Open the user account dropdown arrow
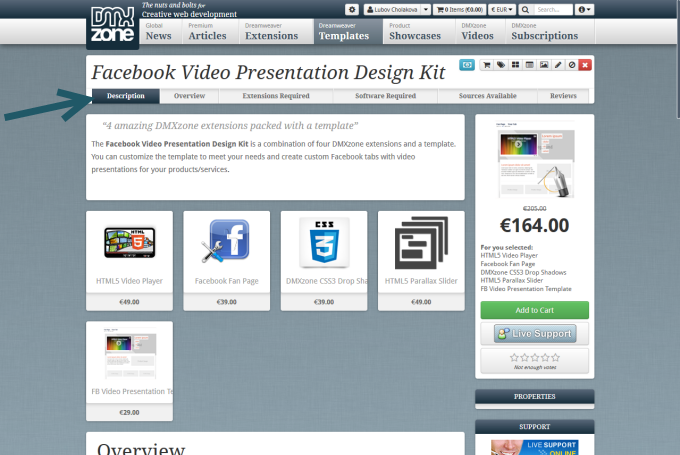Viewport: 680px width, 455px height. (x=426, y=10)
